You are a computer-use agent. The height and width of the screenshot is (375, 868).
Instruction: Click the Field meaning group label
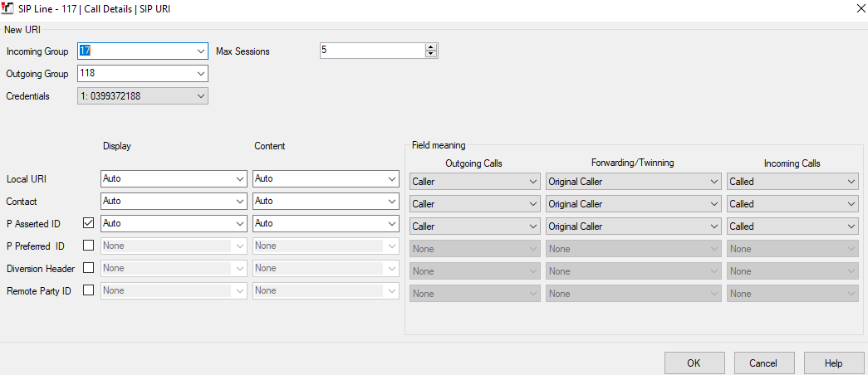pyautogui.click(x=439, y=146)
